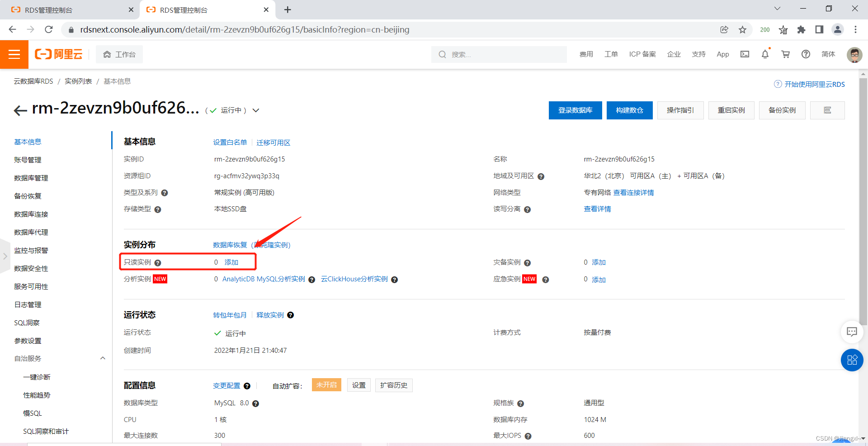Collapse the 自治服务 sidebar section
The height and width of the screenshot is (446, 868).
pyautogui.click(x=103, y=358)
